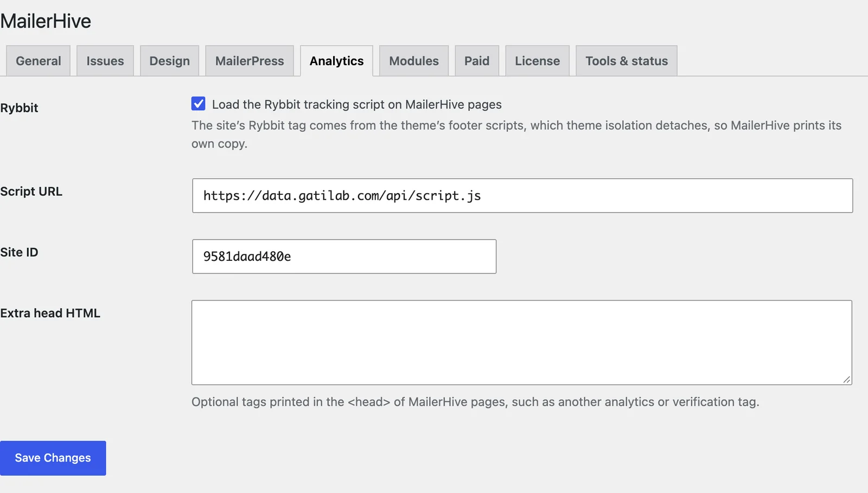Click the Extra head HTML row label
868x493 pixels.
pyautogui.click(x=50, y=313)
